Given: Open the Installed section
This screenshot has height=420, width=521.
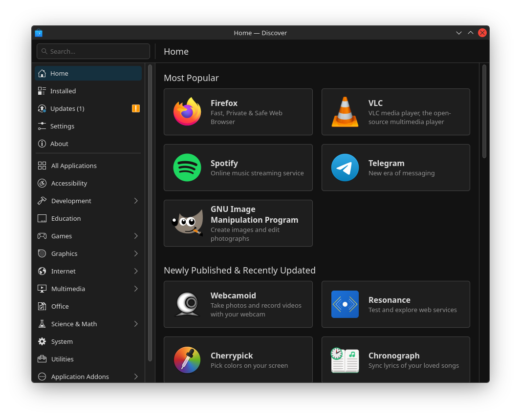Looking at the screenshot, I should (x=88, y=91).
